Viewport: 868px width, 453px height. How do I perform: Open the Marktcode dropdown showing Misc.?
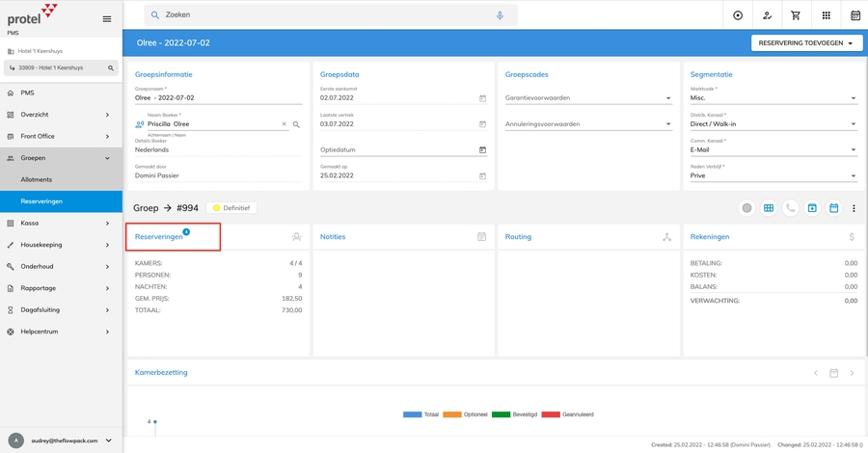click(773, 98)
